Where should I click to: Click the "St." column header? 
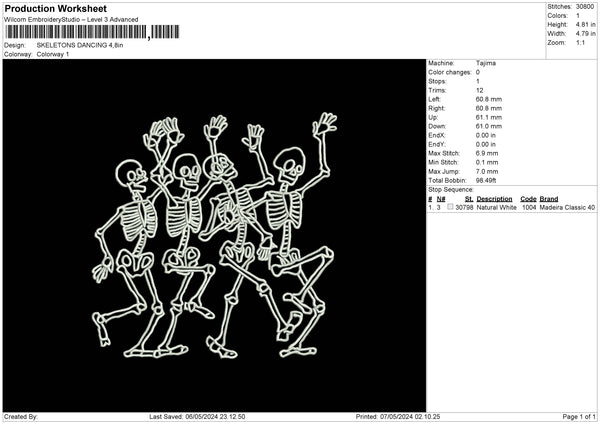pyautogui.click(x=469, y=199)
